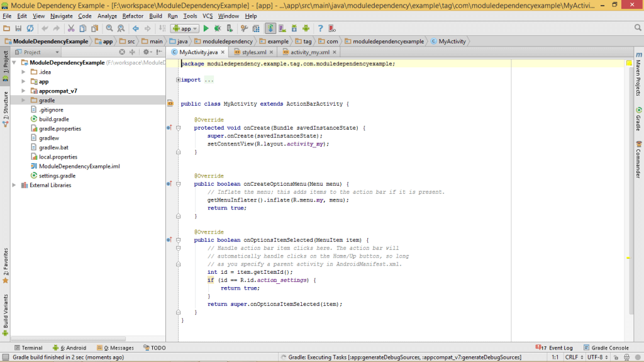Run the app with green play icon
This screenshot has width=644, height=362.
click(x=206, y=28)
